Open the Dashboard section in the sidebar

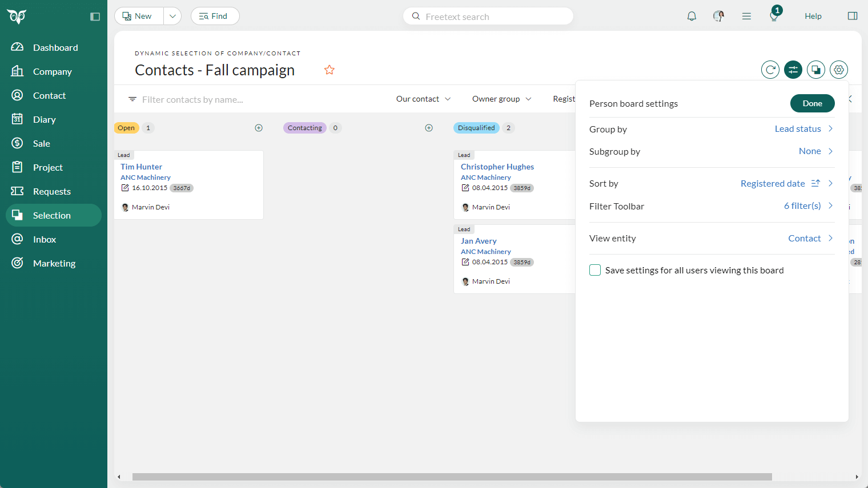point(55,47)
